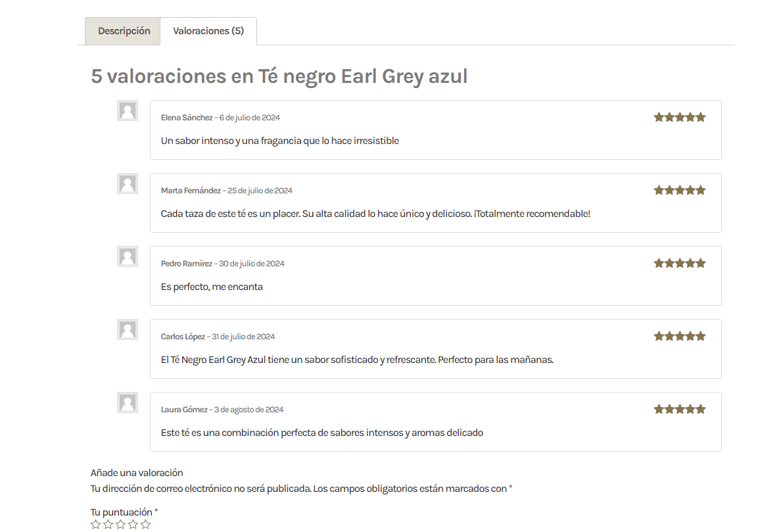Click the reviewer name "Carlos López"
The image size is (779, 532).
click(x=183, y=337)
